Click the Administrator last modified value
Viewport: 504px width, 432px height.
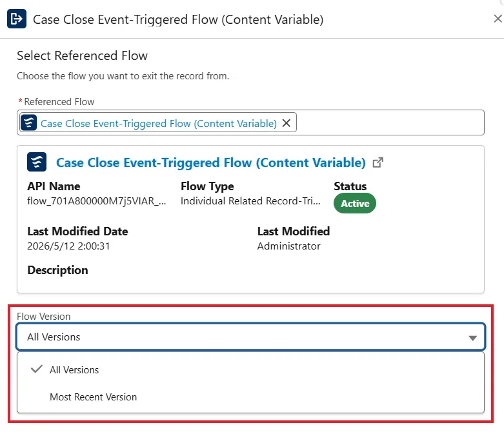pos(288,246)
